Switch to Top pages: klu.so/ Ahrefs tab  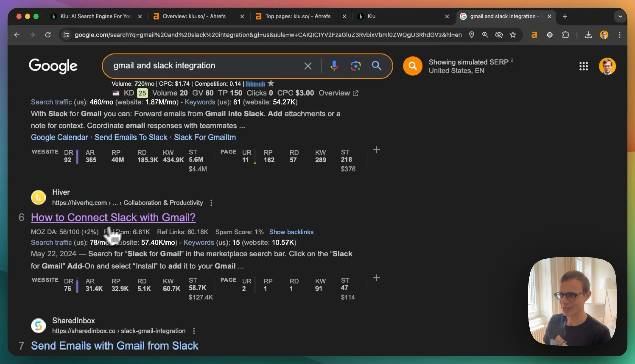click(301, 16)
